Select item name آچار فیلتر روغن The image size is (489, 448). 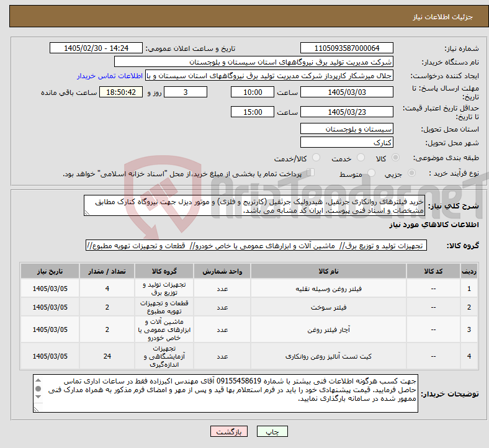pos(328,329)
